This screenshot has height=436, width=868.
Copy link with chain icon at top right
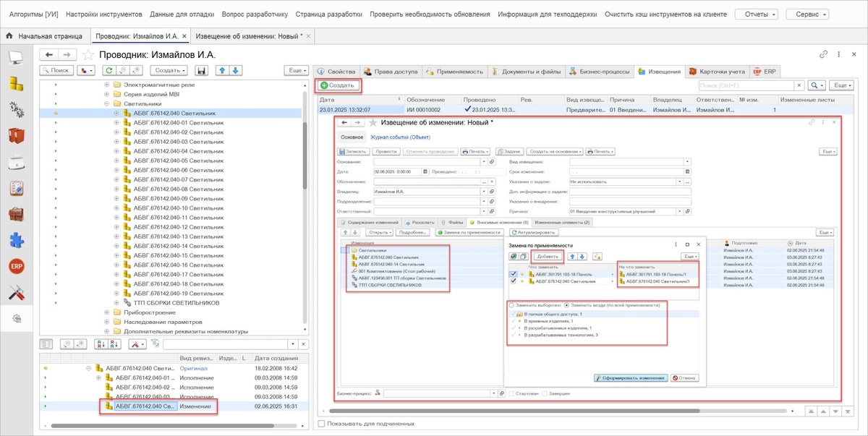coord(823,54)
